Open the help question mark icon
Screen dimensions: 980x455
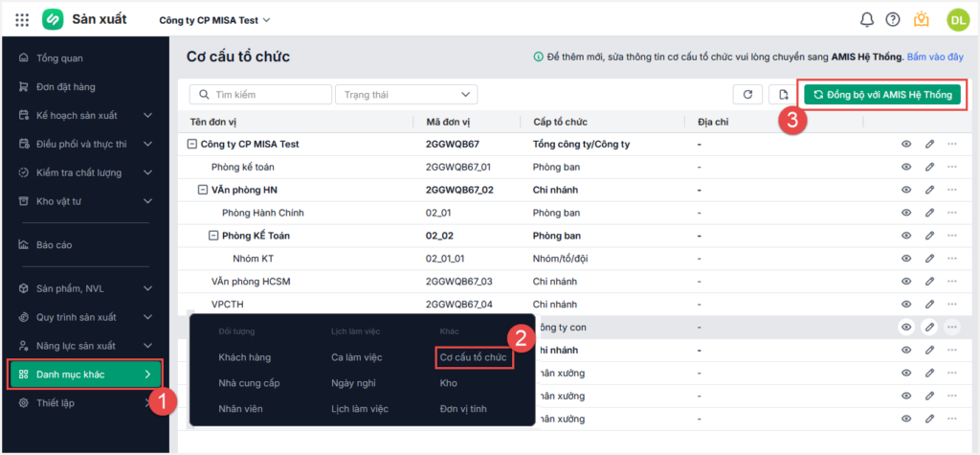pyautogui.click(x=893, y=20)
